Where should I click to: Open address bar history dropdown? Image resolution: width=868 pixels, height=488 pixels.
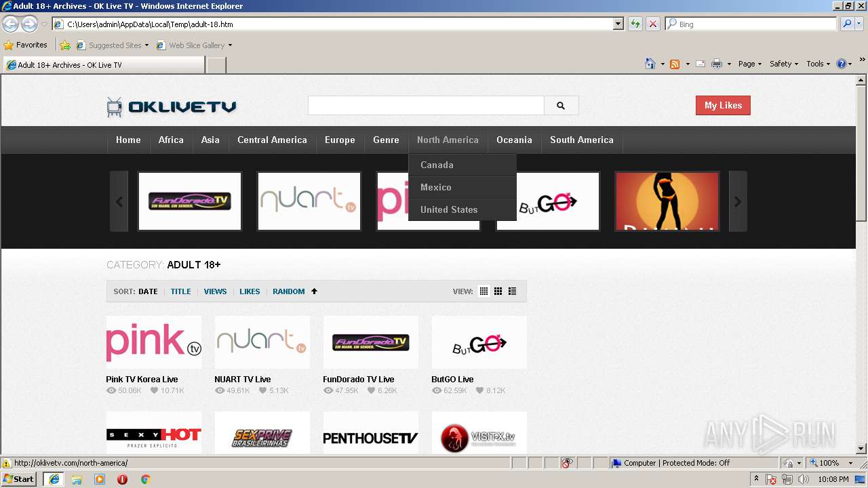618,24
